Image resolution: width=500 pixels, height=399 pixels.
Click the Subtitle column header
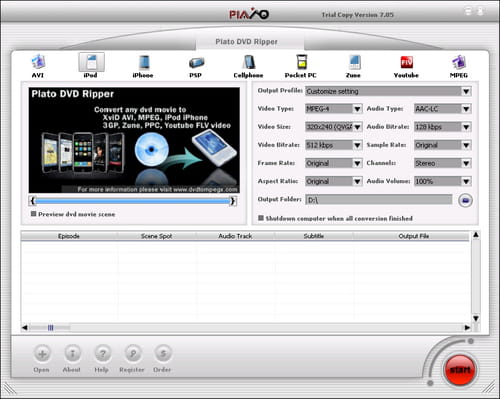point(314,236)
